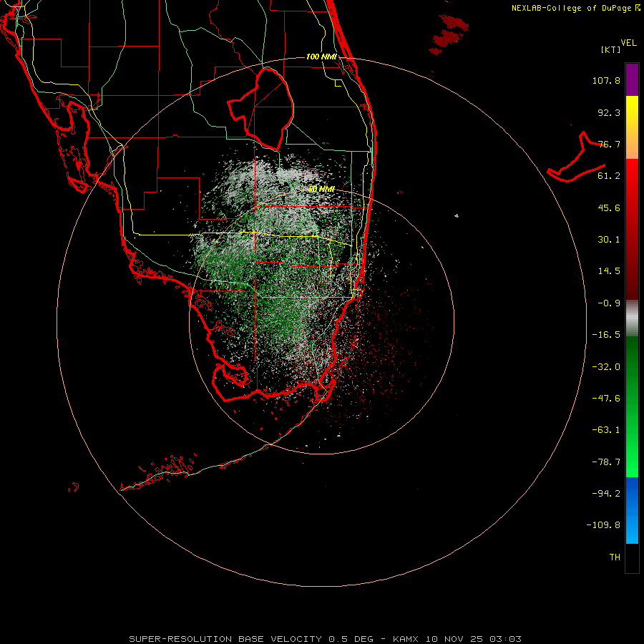
Task: Select the 92.3 value on velocity scale
Action: [609, 112]
